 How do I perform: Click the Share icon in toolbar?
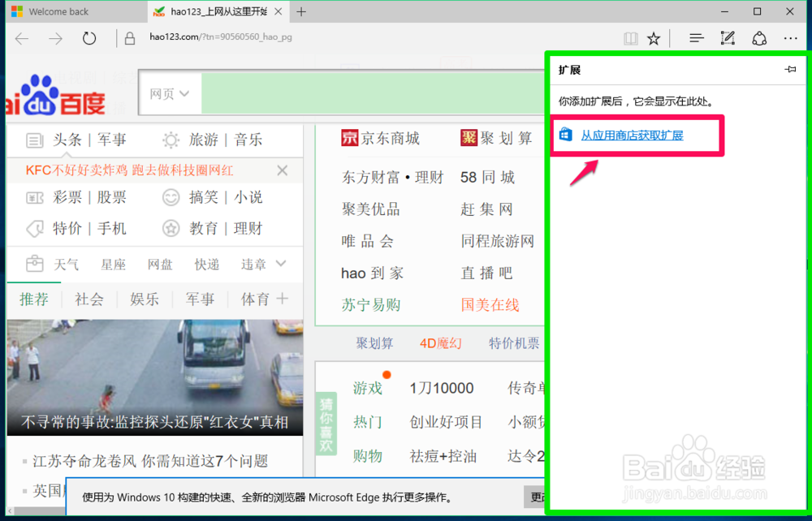(759, 38)
